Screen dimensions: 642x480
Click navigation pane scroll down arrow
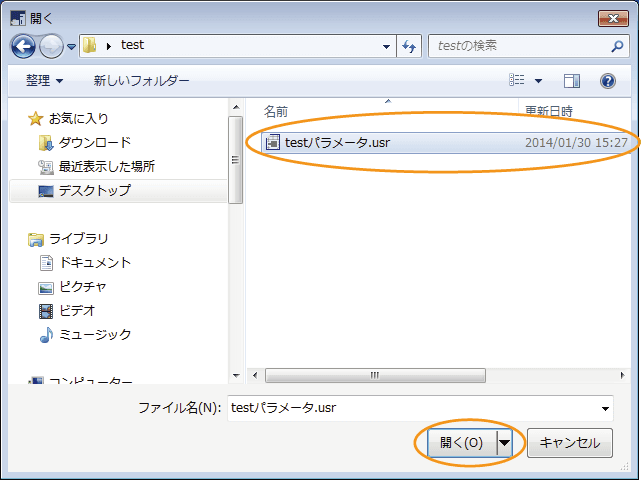(x=236, y=376)
